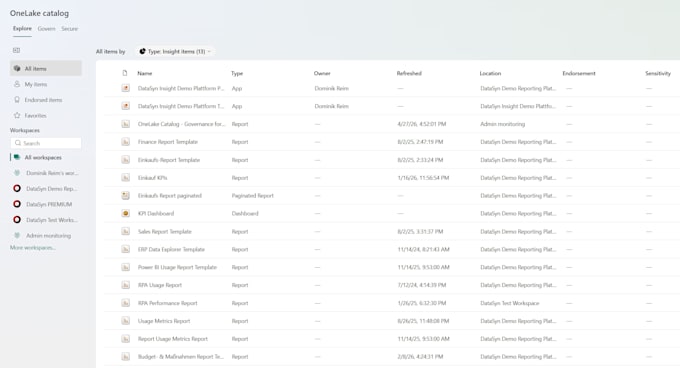Viewport: 680px width, 368px height.
Task: Open Finance Report Template
Action: click(167, 142)
